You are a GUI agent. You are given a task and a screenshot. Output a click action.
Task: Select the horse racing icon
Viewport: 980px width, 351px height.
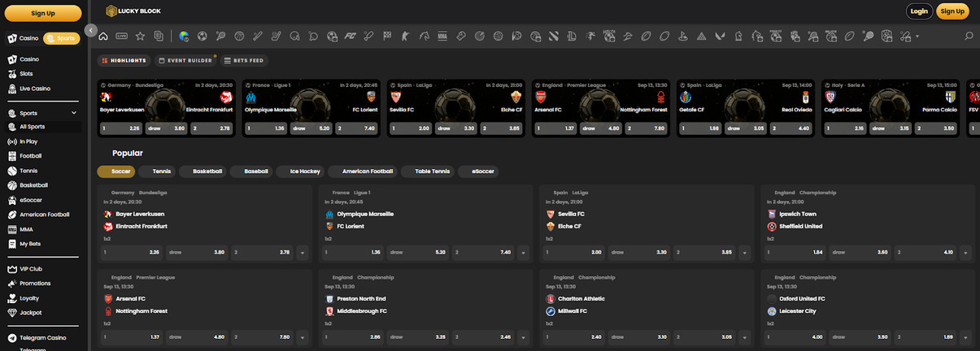[425, 36]
